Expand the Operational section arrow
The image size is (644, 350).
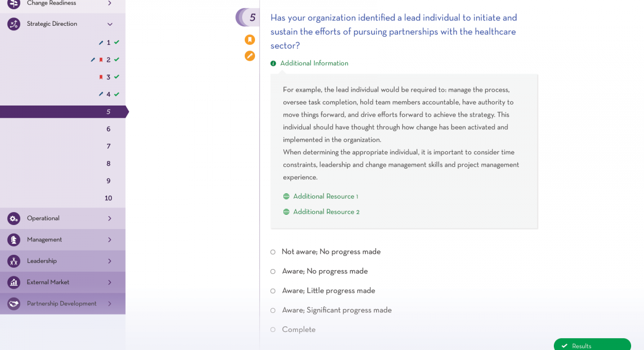(x=110, y=219)
